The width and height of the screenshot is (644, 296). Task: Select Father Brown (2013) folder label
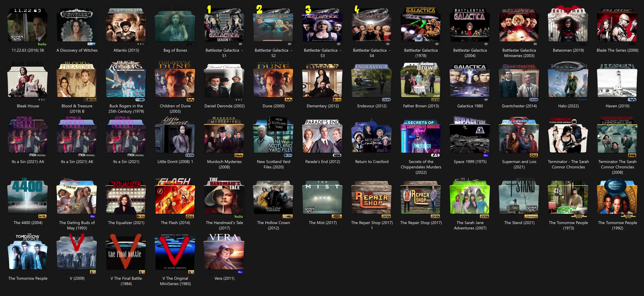pos(421,106)
